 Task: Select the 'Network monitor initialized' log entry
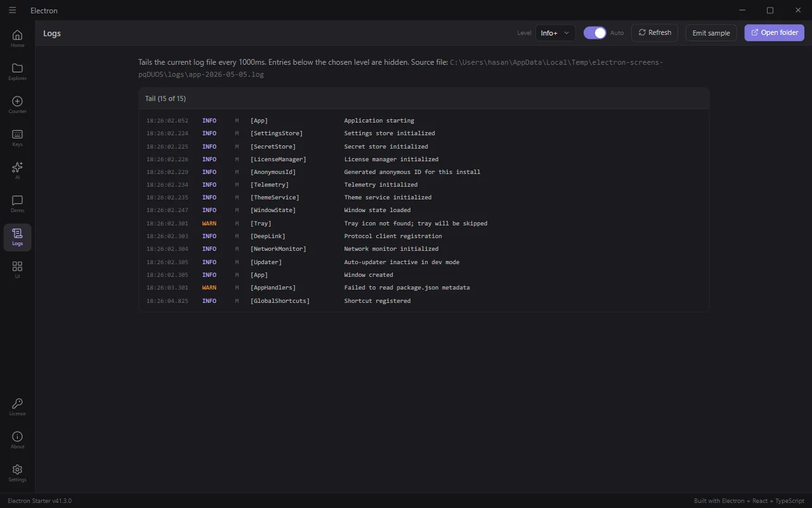click(391, 249)
